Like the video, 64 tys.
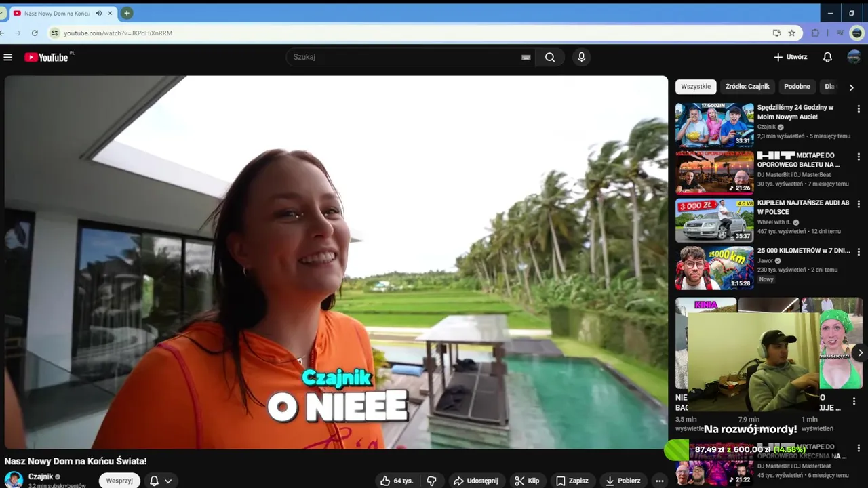This screenshot has height=488, width=868. coord(397,481)
